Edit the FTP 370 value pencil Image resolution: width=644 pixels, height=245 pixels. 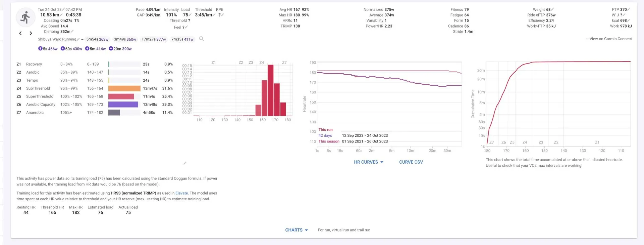(629, 9)
